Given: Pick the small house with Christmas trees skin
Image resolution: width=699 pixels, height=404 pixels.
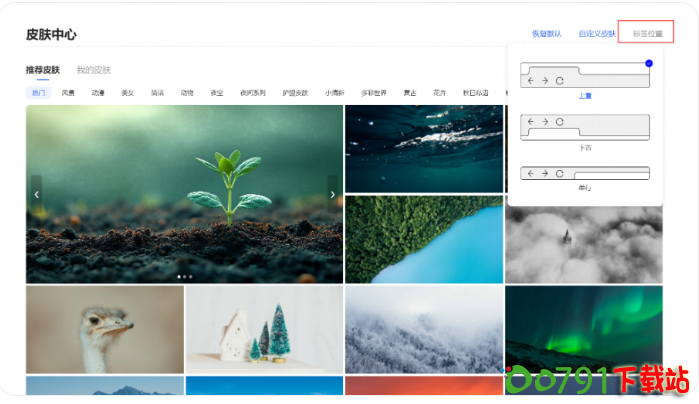Looking at the screenshot, I should click(x=264, y=330).
